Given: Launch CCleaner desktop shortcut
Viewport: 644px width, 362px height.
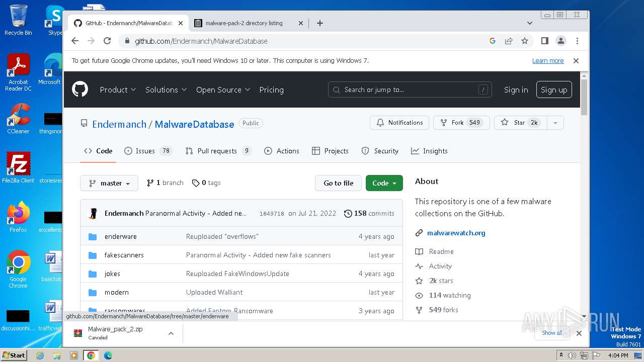Looking at the screenshot, I should 18,119.
